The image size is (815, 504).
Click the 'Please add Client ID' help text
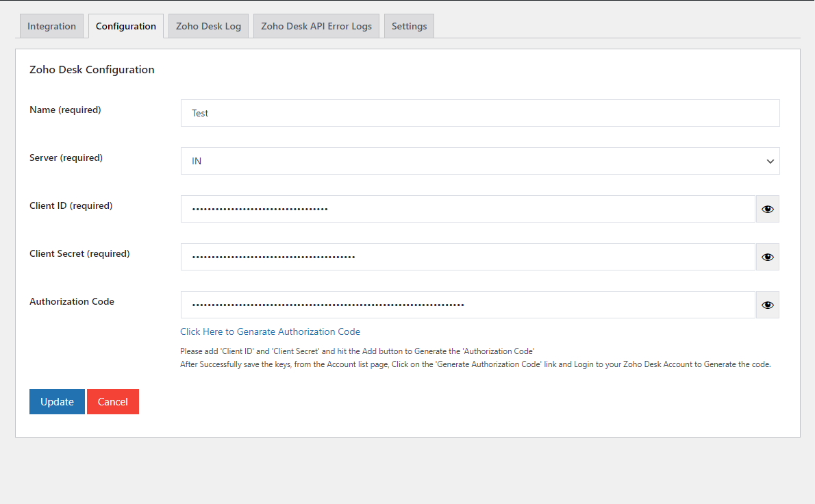357,351
